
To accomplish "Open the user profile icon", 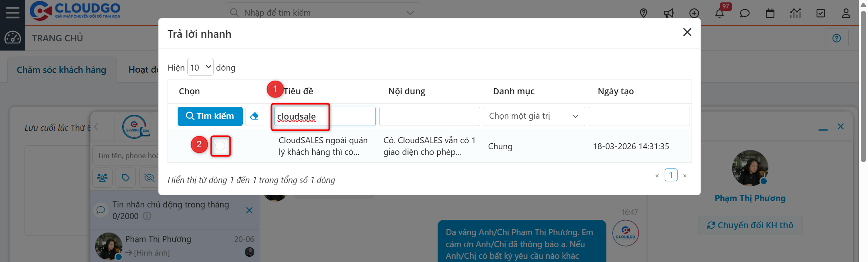I will (x=846, y=13).
